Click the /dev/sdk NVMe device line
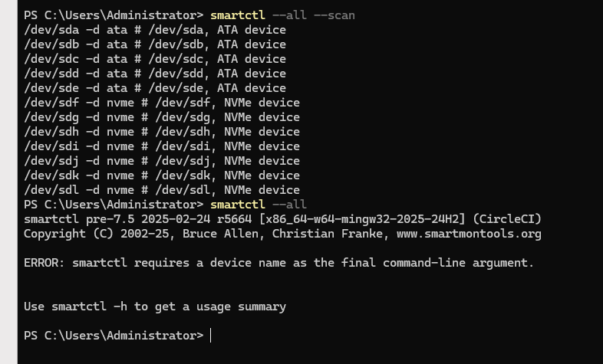603x364 pixels. tap(161, 175)
